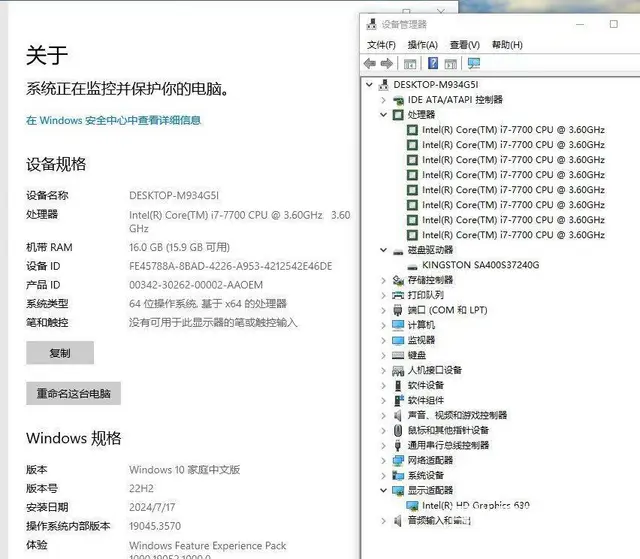Click the 存储控制器 category icon
The image size is (640, 559).
[x=398, y=280]
